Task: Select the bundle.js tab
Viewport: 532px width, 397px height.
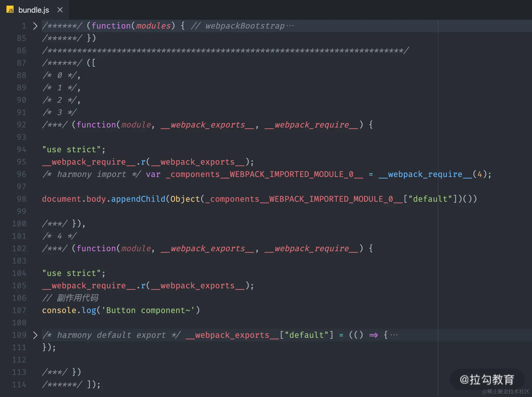Action: [x=35, y=10]
